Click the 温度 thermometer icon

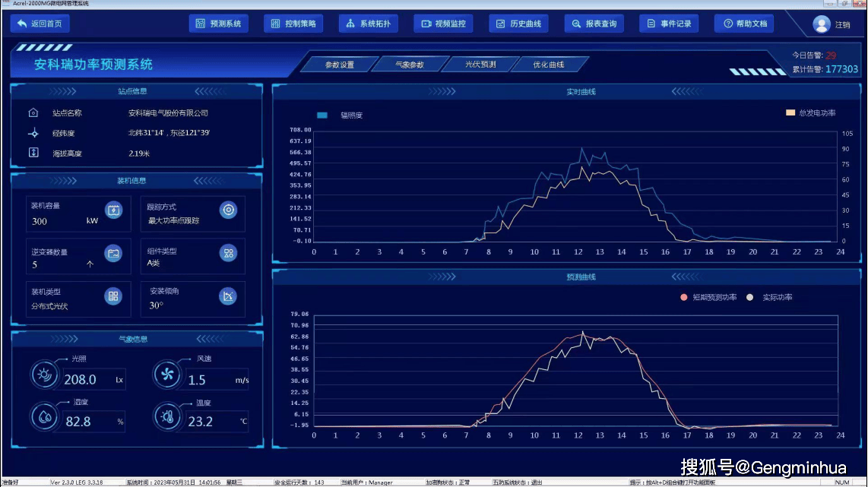166,416
